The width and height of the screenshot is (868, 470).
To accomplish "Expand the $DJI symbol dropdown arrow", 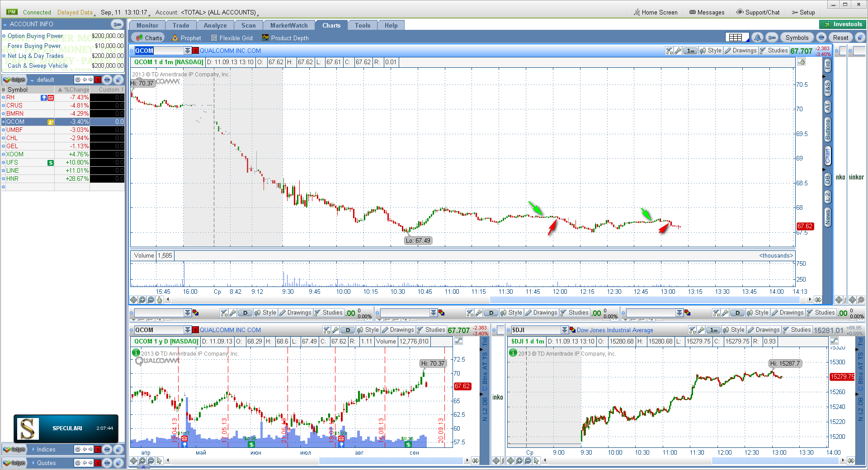I will [x=564, y=330].
